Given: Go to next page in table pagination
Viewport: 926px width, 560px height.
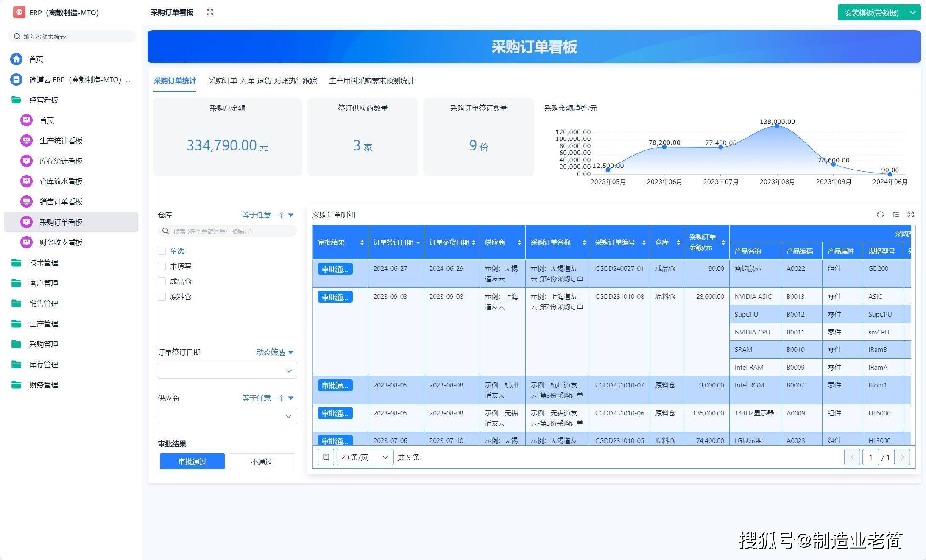Looking at the screenshot, I should tap(902, 457).
